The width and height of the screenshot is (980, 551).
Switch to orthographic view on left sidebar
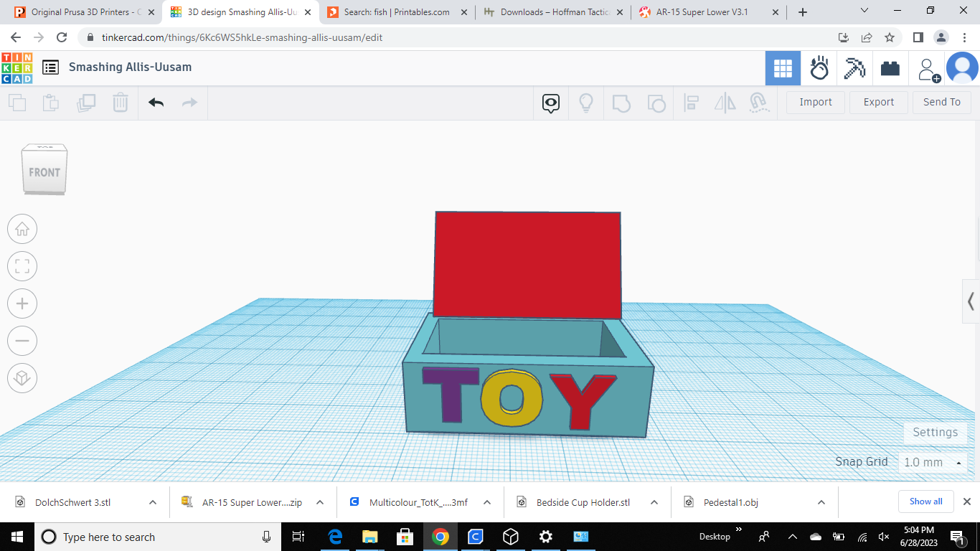point(22,378)
